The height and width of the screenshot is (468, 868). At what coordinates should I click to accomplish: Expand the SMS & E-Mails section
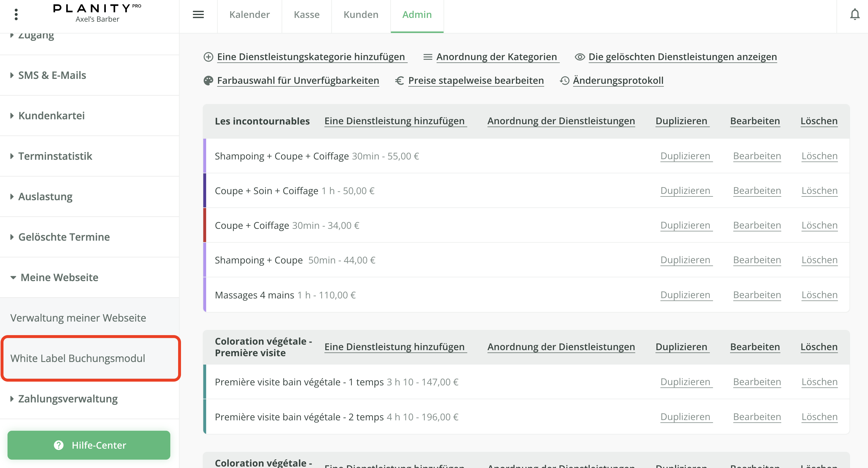tap(52, 75)
